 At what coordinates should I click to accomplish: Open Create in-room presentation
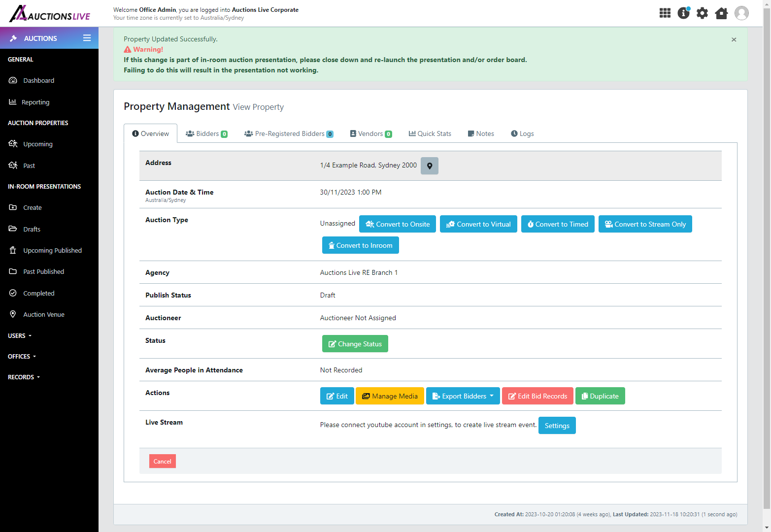pyautogui.click(x=33, y=207)
